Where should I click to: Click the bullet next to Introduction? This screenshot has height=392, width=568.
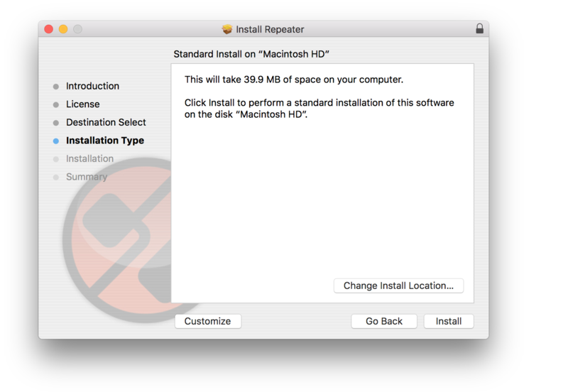click(x=56, y=87)
